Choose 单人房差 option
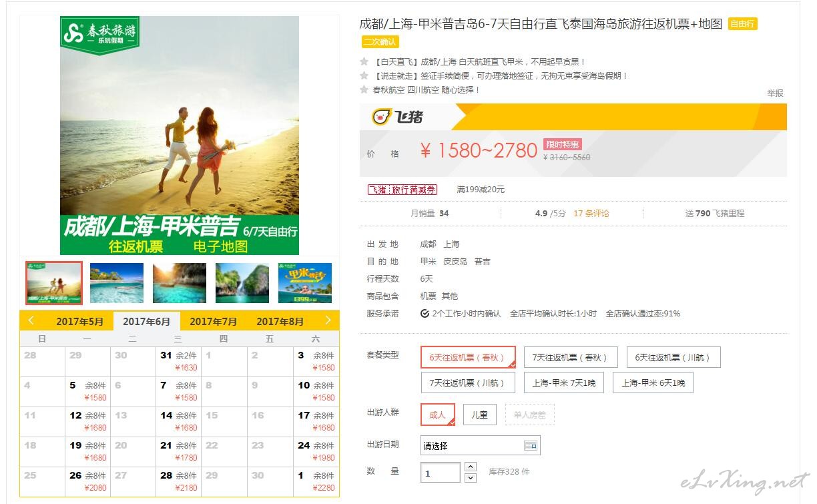Screen dimensions: 817x504 point(530,415)
